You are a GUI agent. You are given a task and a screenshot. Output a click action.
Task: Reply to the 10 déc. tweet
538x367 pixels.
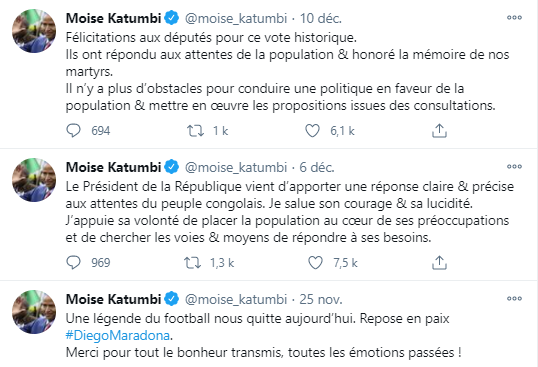coord(73,131)
